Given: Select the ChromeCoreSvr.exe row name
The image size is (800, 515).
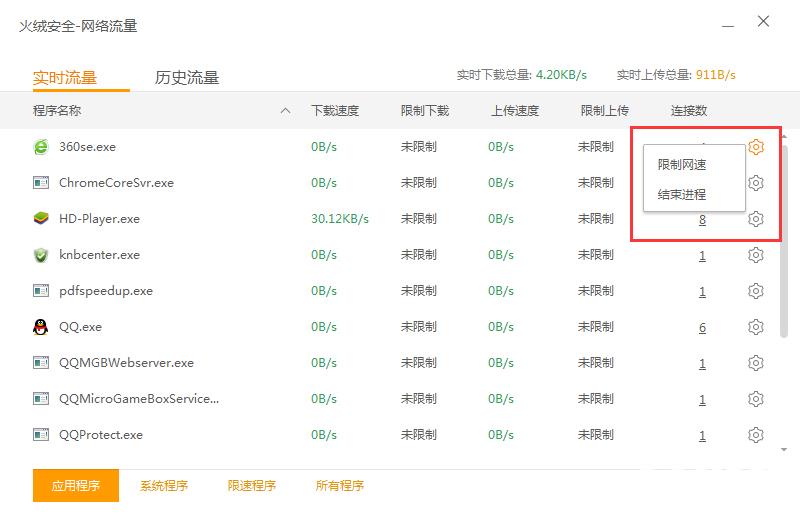Looking at the screenshot, I should click(x=116, y=182).
